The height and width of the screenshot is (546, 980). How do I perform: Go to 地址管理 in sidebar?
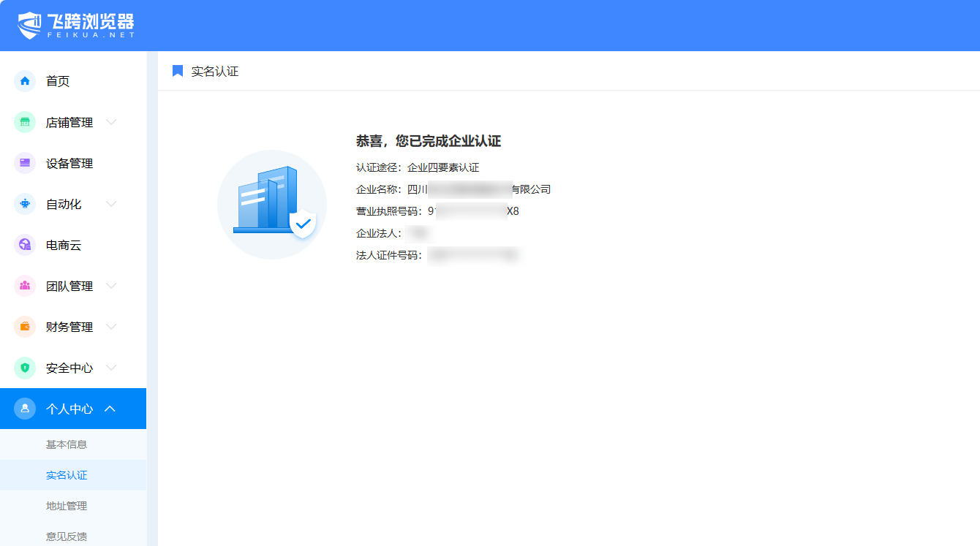(x=67, y=506)
